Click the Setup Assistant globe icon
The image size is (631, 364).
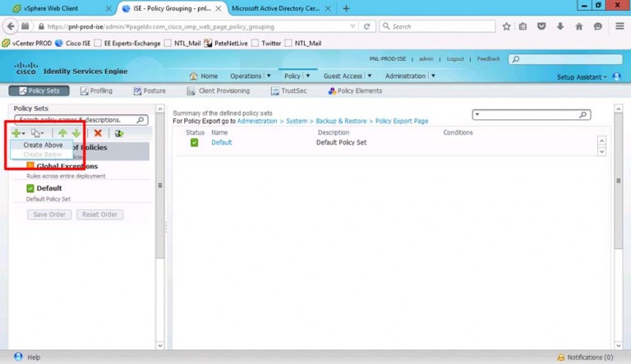[616, 76]
